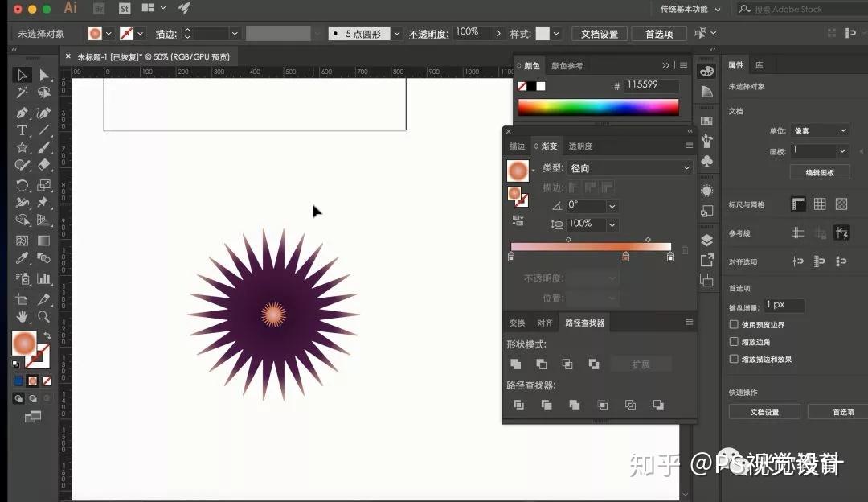Select the Star shape tool

[22, 147]
